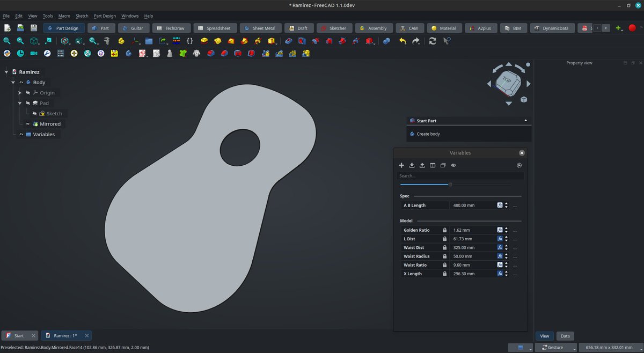Image resolution: width=644 pixels, height=353 pixels.
Task: Click the What's This help cursor icon
Action: (447, 41)
